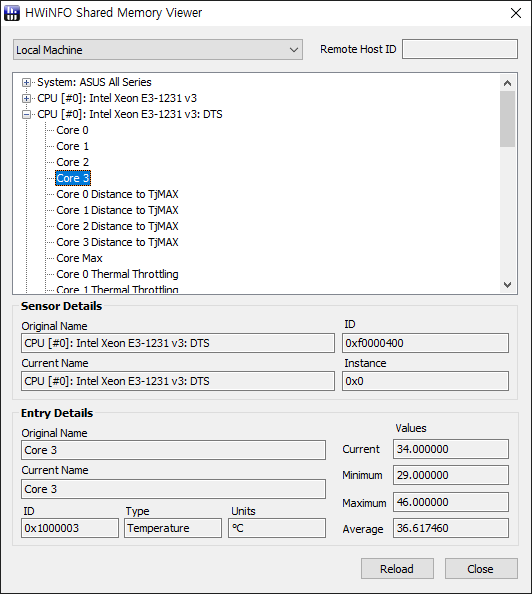Select highlighted Core 3 tree entry

click(x=73, y=178)
